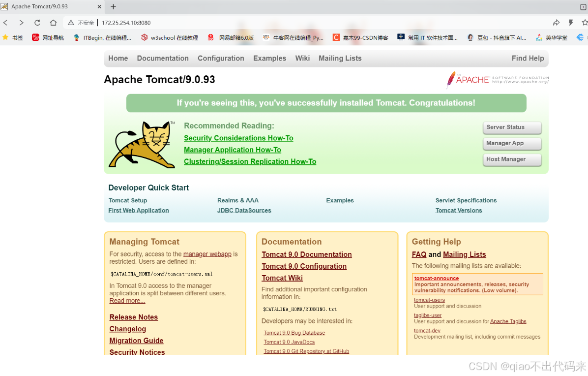Open Wiki in the navigation bar
Screen dimensions: 588x376
[x=302, y=58]
